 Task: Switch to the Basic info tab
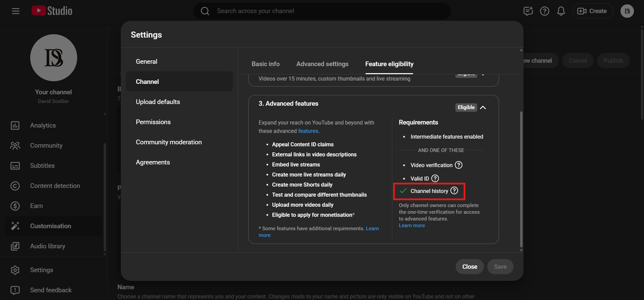click(265, 64)
